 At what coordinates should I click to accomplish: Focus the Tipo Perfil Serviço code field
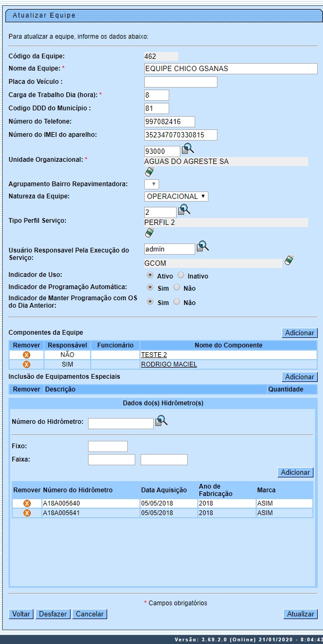[x=160, y=212]
